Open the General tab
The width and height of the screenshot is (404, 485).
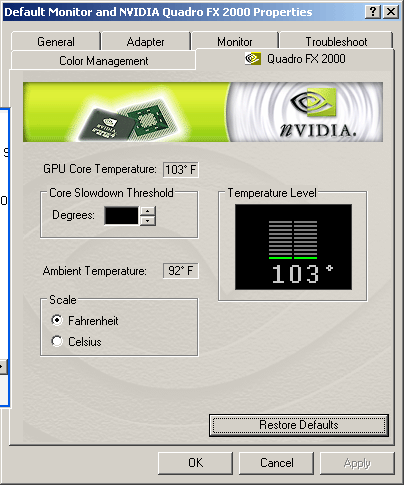(56, 42)
